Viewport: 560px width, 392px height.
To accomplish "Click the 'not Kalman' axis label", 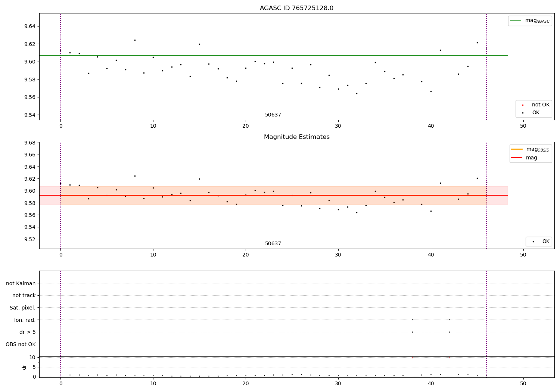I will click(x=21, y=283).
